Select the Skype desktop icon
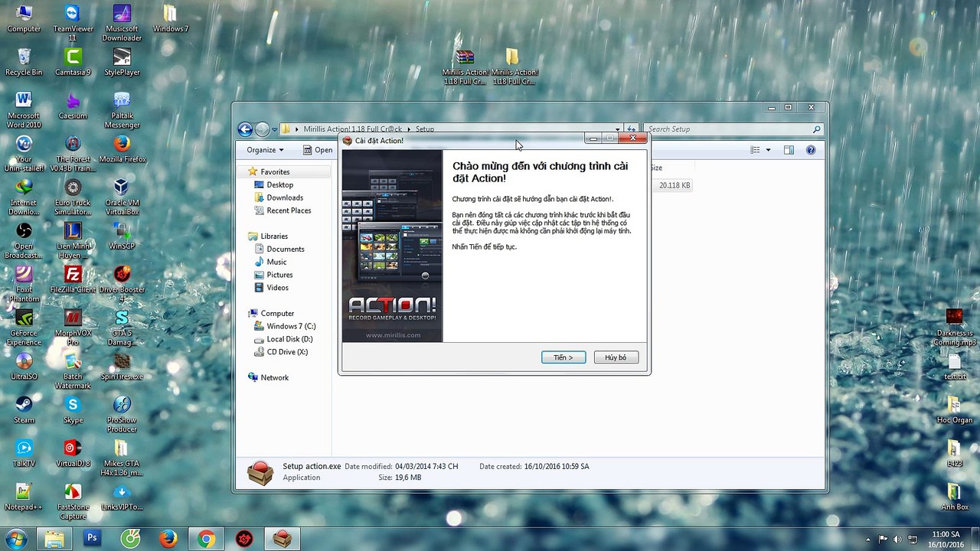Image resolution: width=980 pixels, height=551 pixels. [73, 409]
